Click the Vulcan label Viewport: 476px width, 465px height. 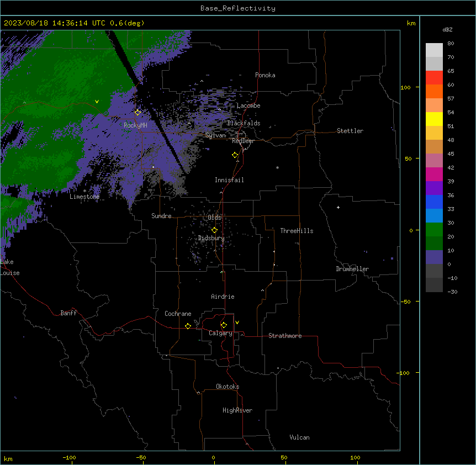point(299,437)
